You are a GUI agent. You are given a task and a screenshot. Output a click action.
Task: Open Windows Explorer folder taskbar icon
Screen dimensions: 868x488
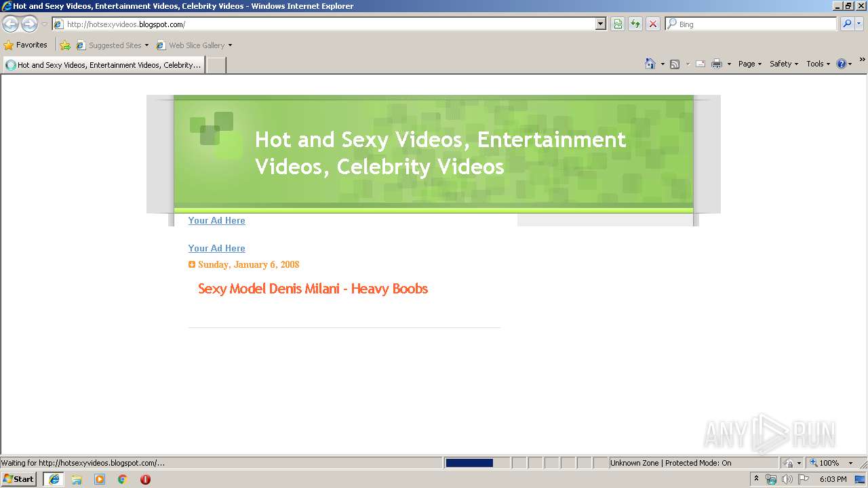point(77,479)
